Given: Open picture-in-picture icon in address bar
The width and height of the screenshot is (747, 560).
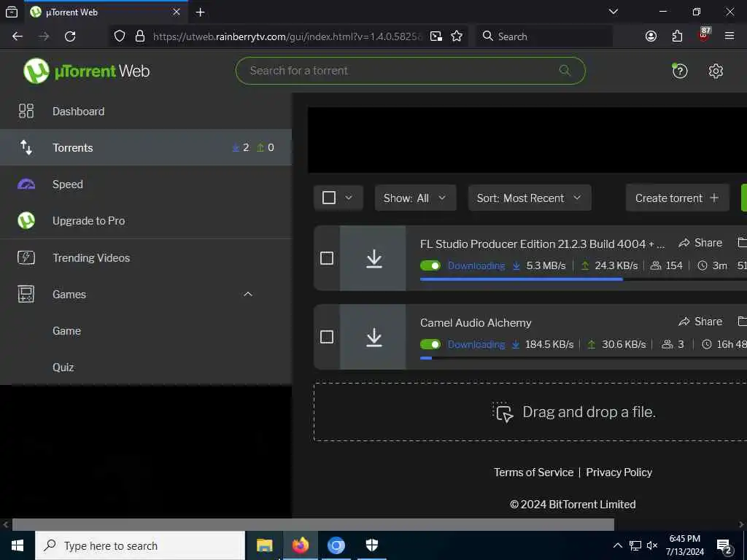Looking at the screenshot, I should point(436,36).
